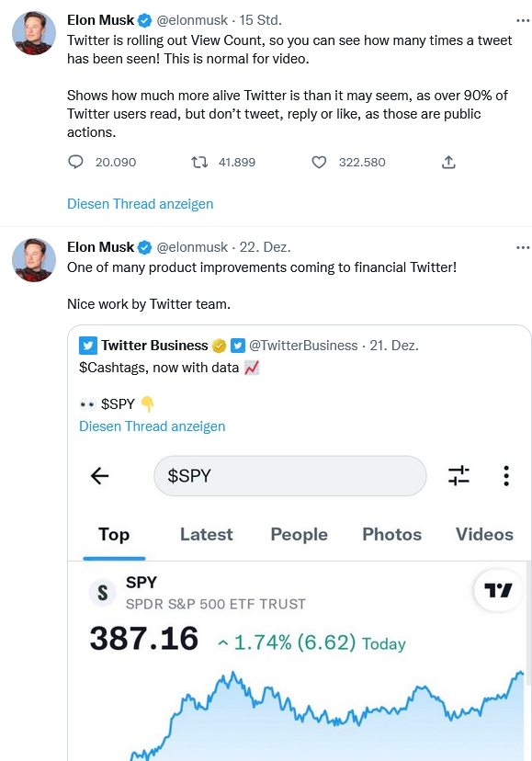
Task: Click the TradingView logo button
Action: point(499,590)
